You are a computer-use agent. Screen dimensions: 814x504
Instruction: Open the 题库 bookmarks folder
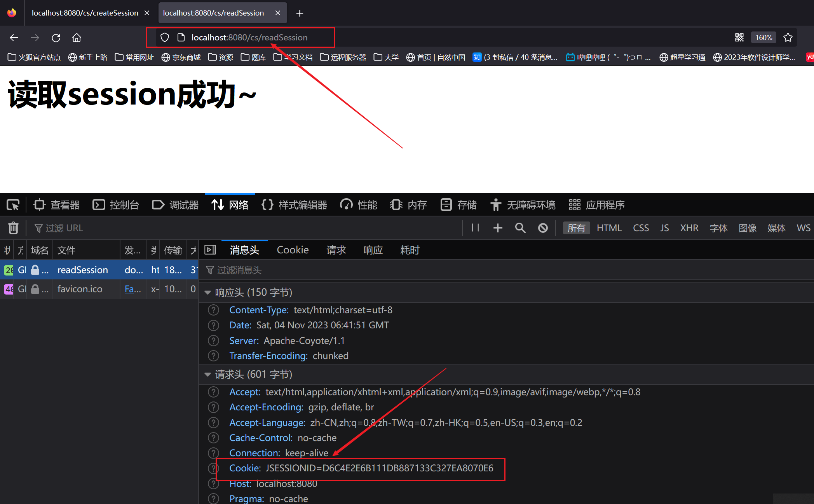pos(253,58)
